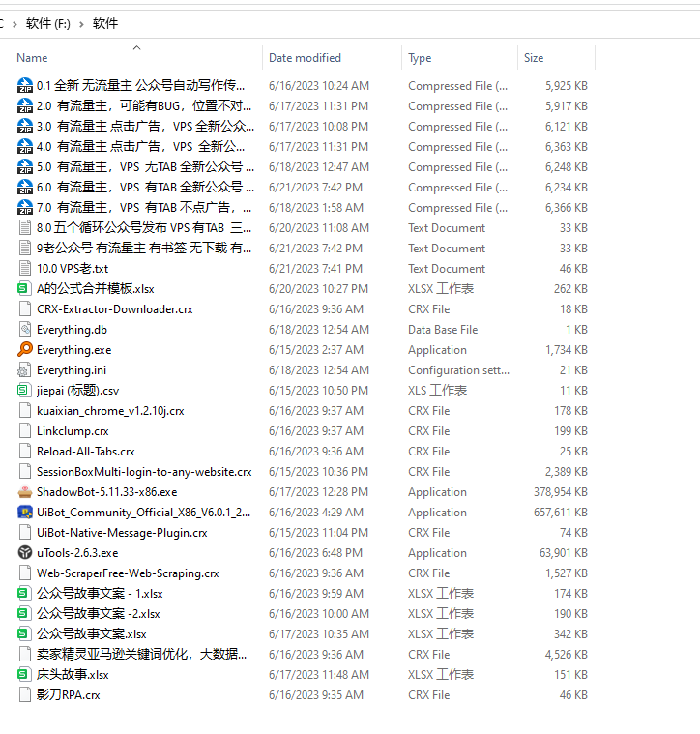Click the zip icon of 2.0 有流量主 file
This screenshot has height=734, width=700.
25,105
